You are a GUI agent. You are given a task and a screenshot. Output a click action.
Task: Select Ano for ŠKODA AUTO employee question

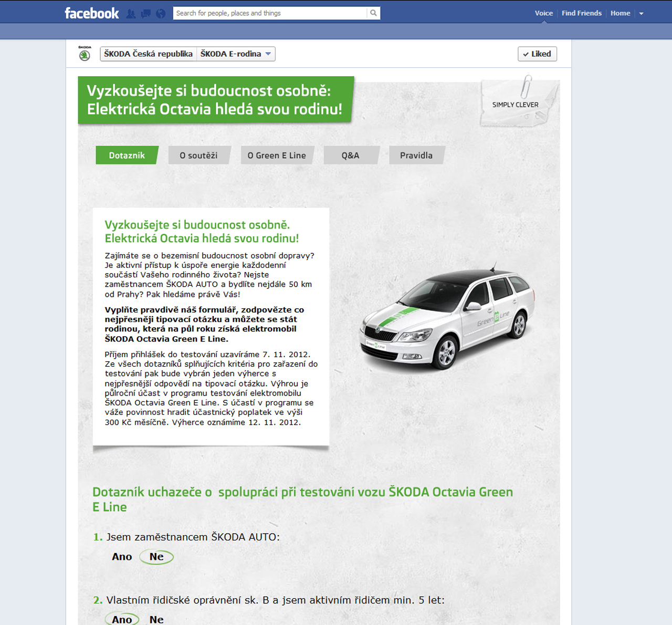pos(122,557)
